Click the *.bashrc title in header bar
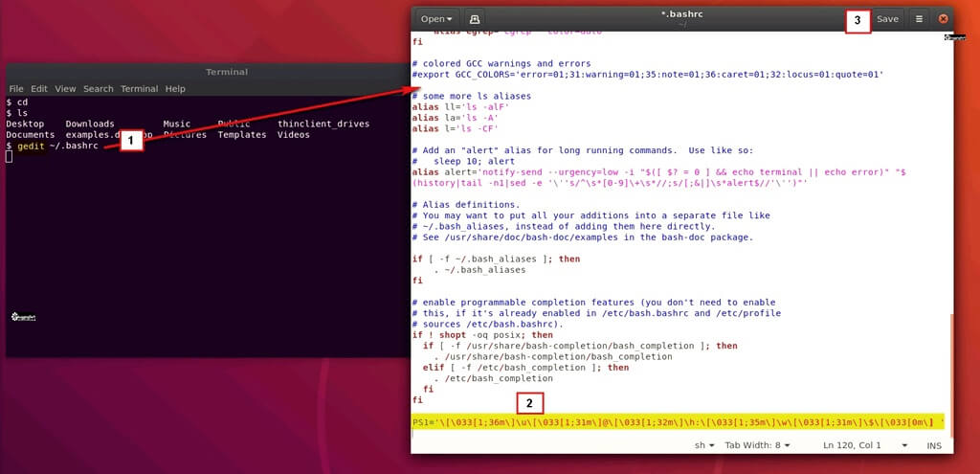This screenshot has width=980, height=474. [x=679, y=14]
